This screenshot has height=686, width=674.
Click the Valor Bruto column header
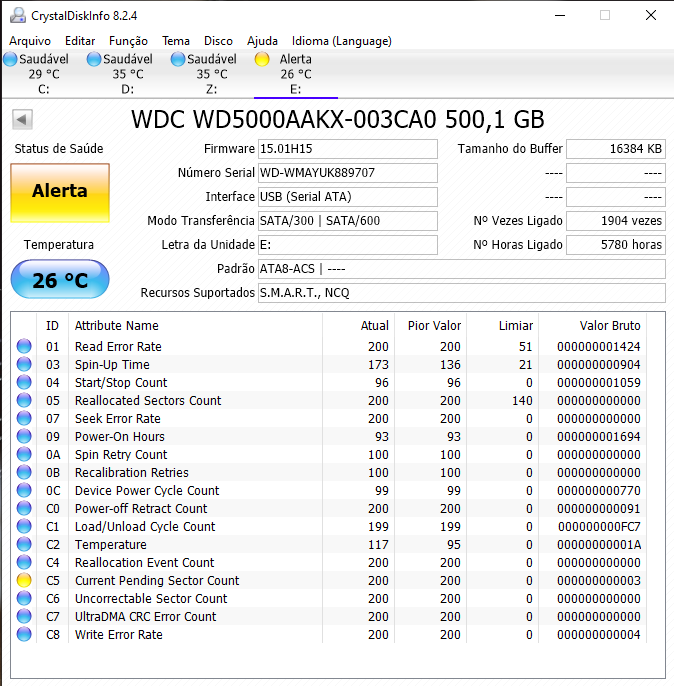610,326
